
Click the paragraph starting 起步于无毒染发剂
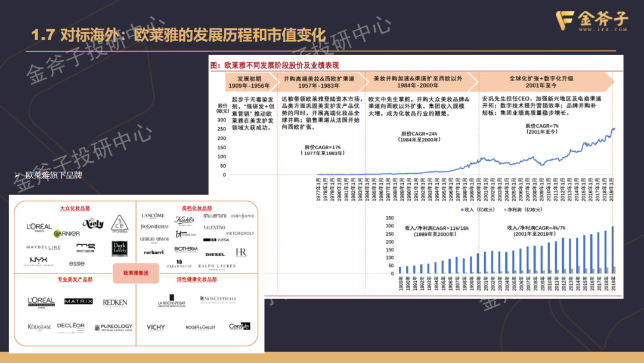(253, 113)
